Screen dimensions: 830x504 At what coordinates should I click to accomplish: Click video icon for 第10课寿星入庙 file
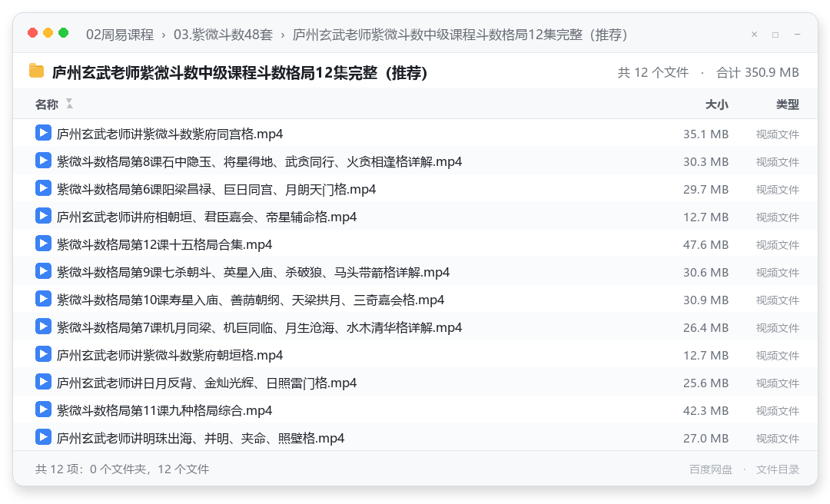click(43, 299)
